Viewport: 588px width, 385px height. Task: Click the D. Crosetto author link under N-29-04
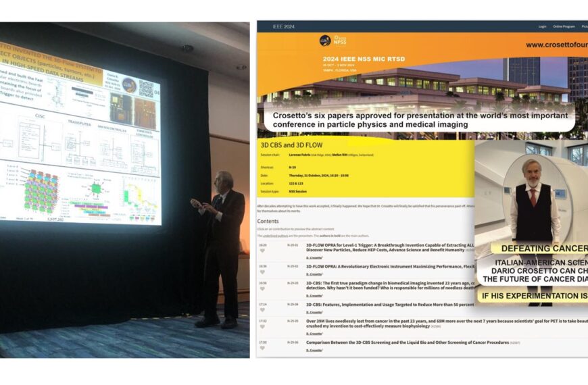pos(314,312)
